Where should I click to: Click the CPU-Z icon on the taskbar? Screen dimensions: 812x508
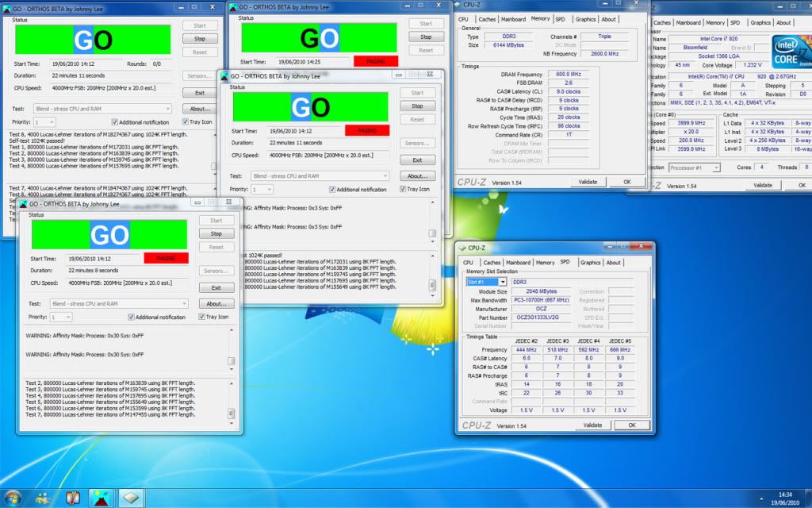(132, 498)
